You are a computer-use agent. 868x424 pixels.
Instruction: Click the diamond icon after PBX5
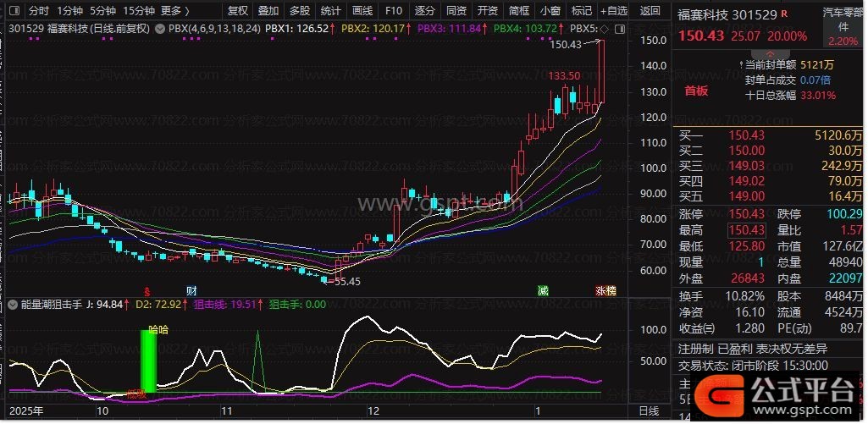click(603, 28)
